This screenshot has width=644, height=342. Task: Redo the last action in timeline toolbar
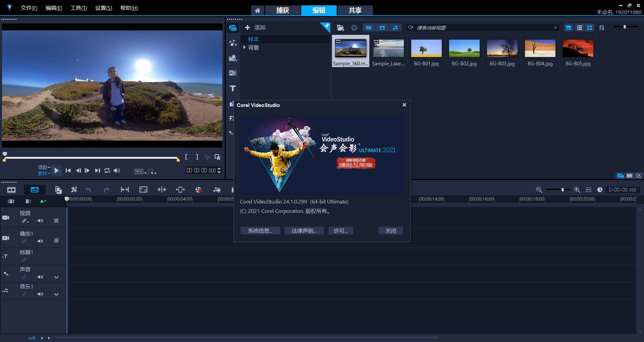[106, 190]
